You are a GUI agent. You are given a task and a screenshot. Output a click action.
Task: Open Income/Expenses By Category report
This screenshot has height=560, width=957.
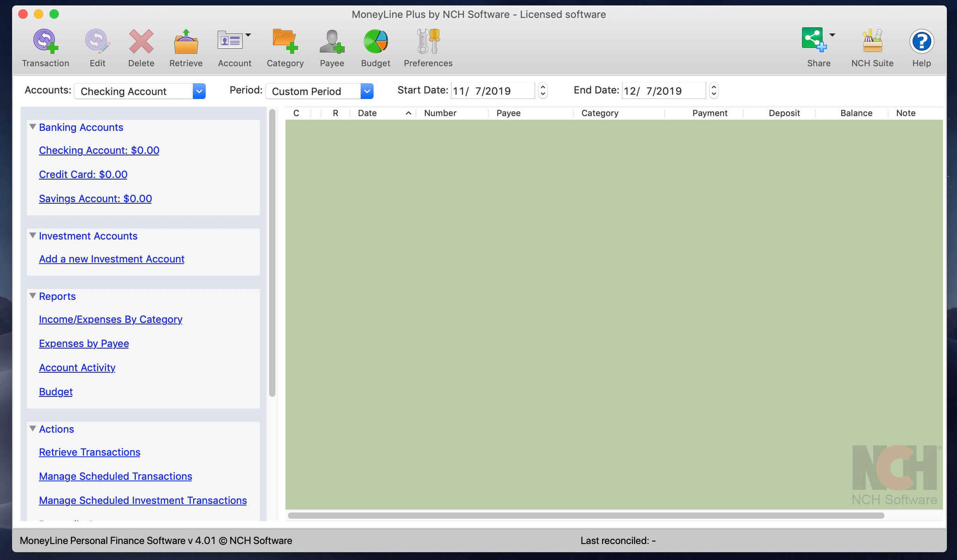coord(111,319)
